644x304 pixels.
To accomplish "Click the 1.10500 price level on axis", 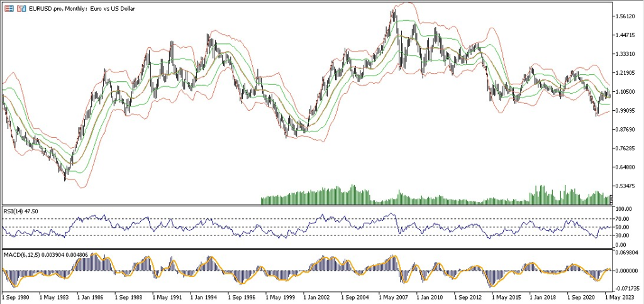I will (628, 92).
